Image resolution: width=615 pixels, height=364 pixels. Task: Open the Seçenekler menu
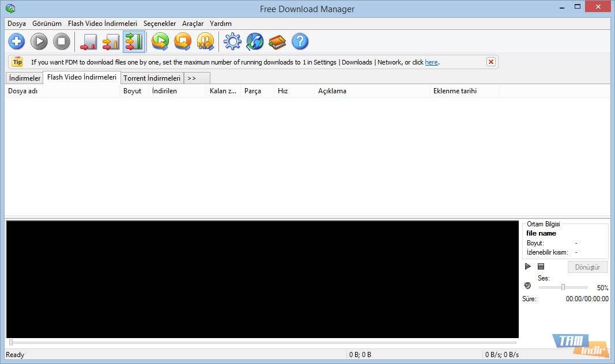click(x=160, y=24)
